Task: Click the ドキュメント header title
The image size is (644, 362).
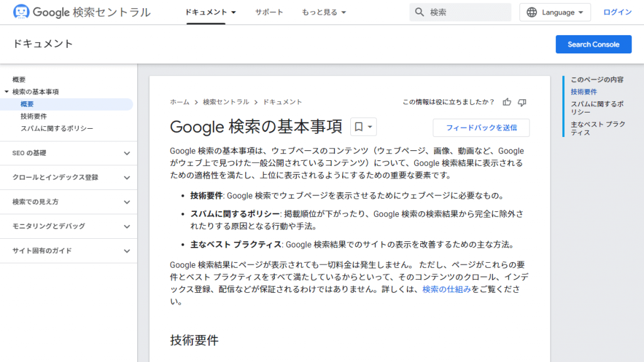Action: click(43, 43)
